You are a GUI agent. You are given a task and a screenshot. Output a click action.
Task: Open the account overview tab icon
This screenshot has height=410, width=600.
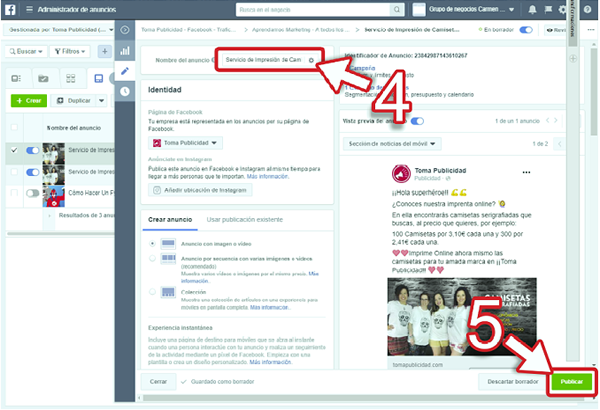pos(16,78)
